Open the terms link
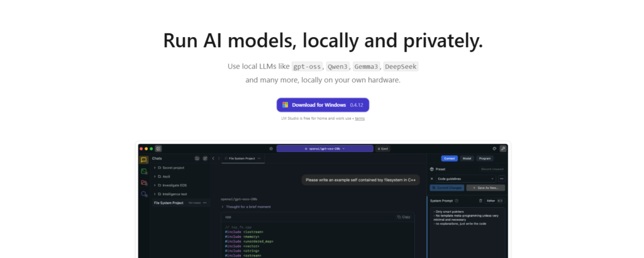644x258 pixels. click(x=360, y=119)
